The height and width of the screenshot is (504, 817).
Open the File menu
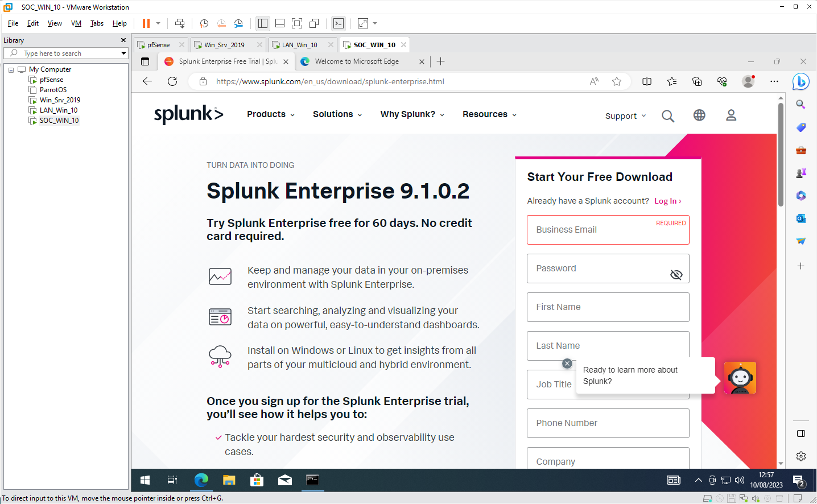coord(13,23)
